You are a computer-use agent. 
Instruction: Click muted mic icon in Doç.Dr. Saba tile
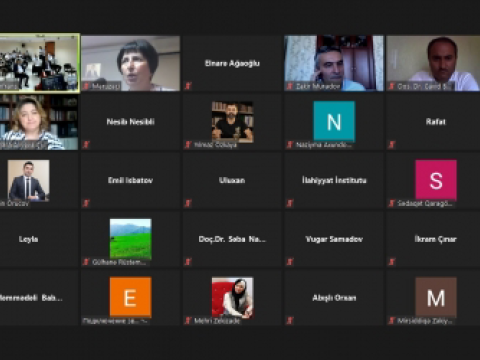(188, 262)
